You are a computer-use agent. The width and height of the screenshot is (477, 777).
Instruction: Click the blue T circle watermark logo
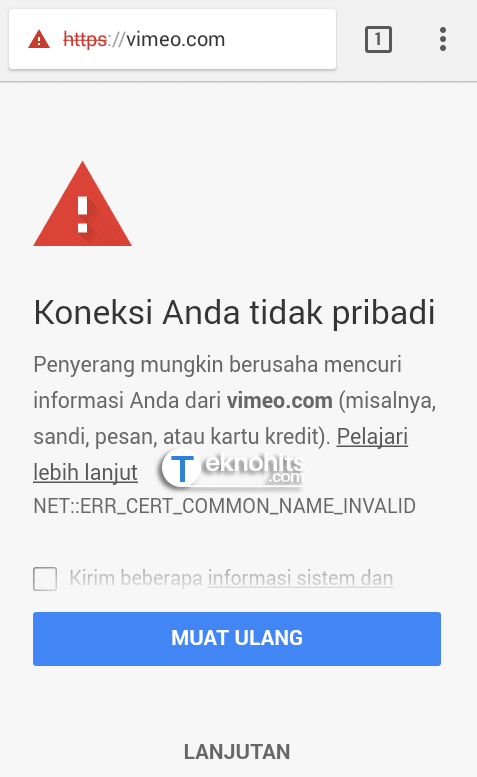click(181, 468)
